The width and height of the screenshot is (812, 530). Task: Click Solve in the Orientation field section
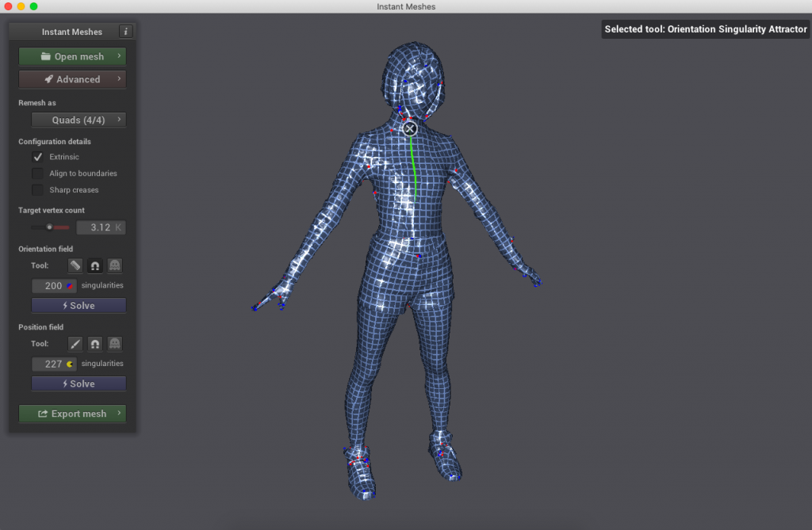click(x=79, y=305)
